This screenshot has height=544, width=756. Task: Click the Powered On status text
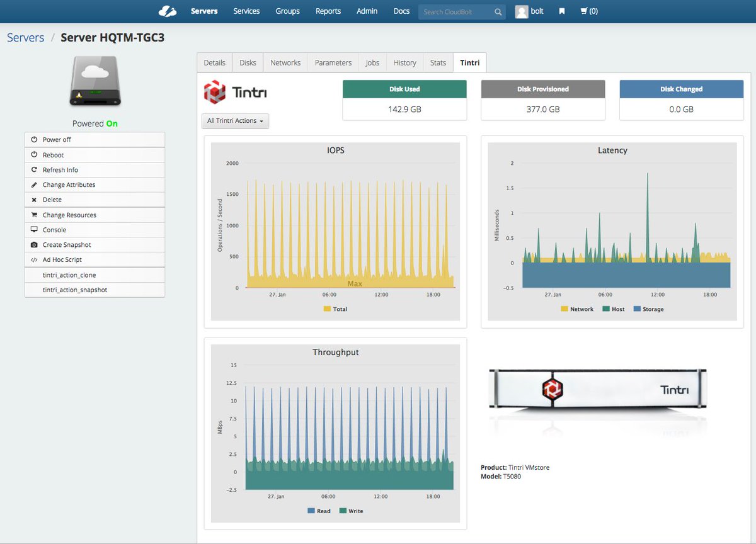[x=94, y=123]
